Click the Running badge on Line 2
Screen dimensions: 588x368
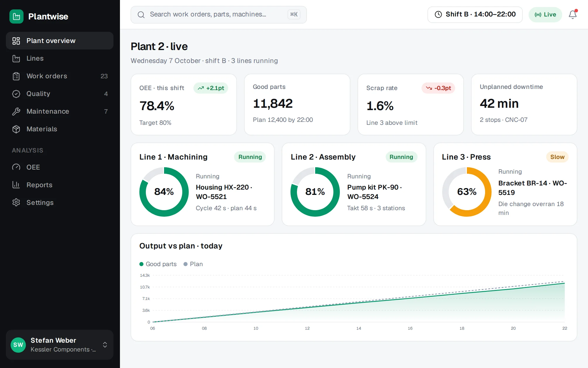coord(401,157)
